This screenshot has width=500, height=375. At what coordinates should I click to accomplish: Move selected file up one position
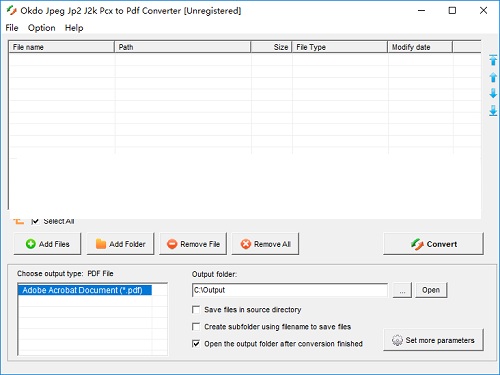[x=493, y=77]
